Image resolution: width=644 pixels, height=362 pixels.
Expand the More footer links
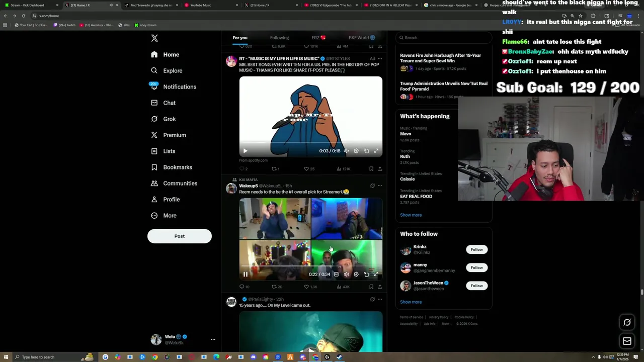coord(446,324)
